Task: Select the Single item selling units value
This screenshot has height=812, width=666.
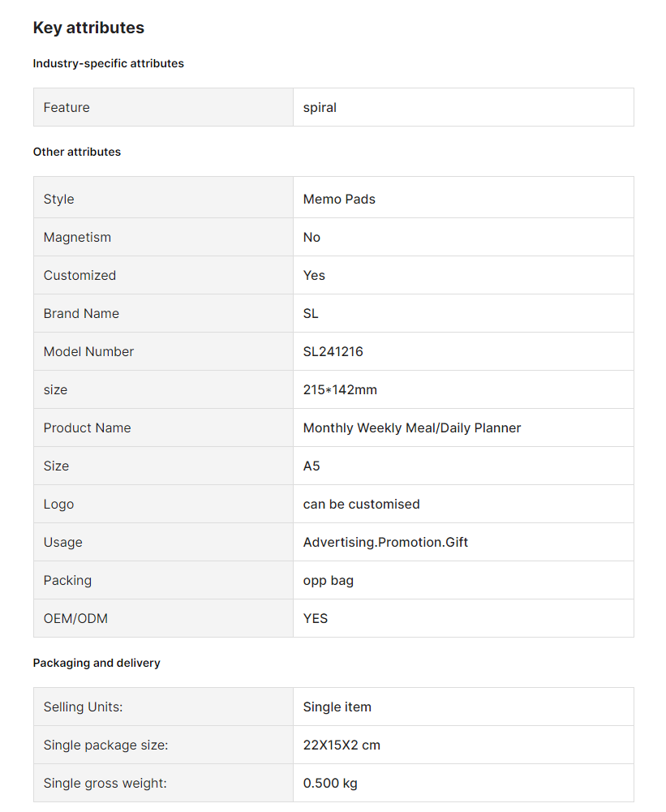Action: (x=337, y=707)
